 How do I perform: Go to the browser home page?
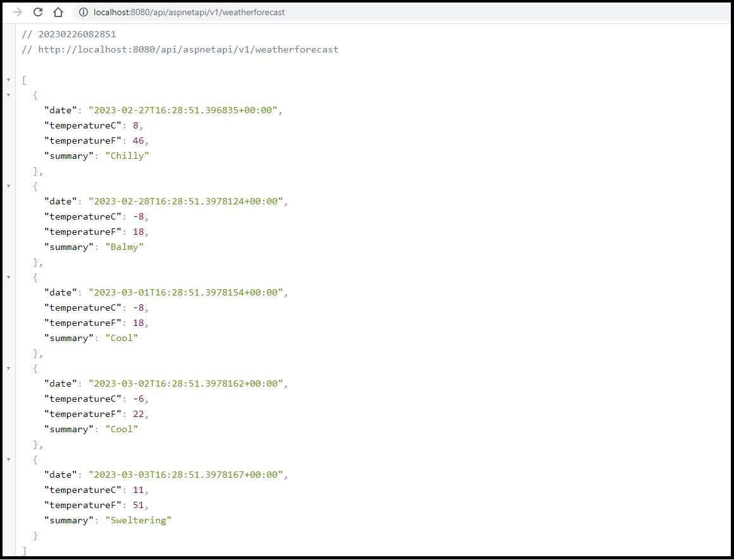(x=58, y=12)
